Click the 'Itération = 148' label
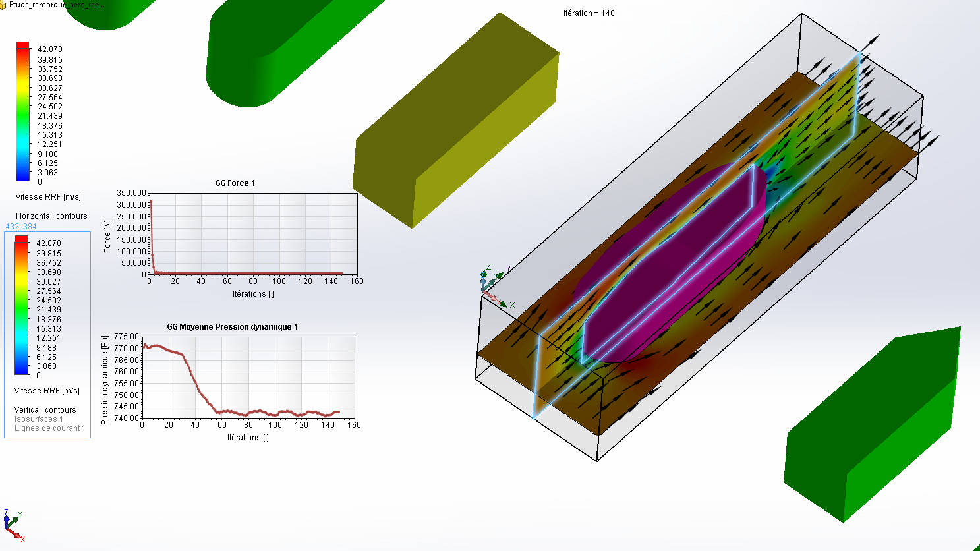 click(589, 13)
